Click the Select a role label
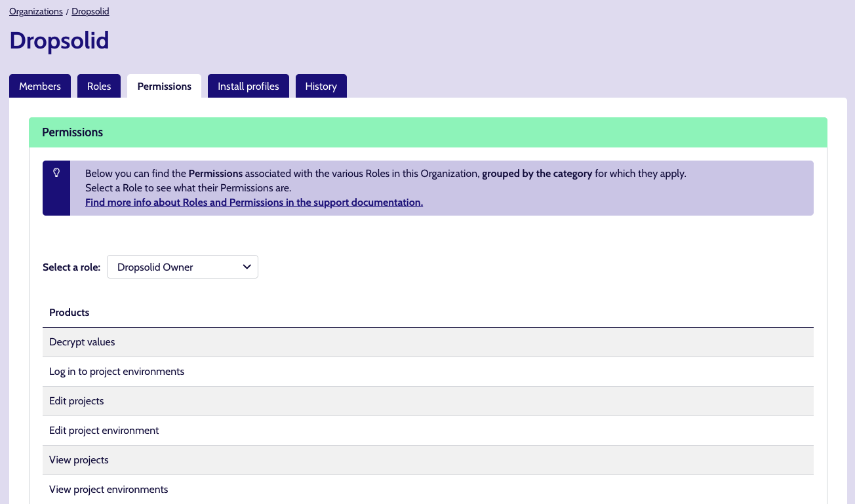855x504 pixels. coord(71,267)
